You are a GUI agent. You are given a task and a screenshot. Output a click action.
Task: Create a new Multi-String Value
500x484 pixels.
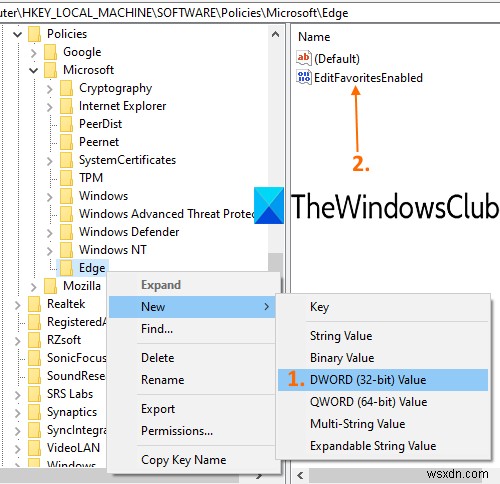[x=383, y=424]
